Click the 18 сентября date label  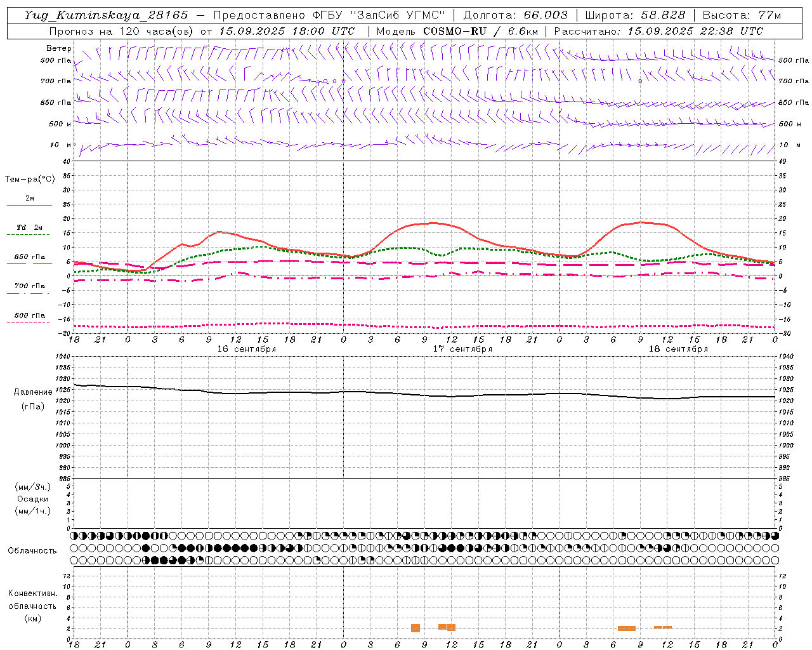[x=678, y=349]
